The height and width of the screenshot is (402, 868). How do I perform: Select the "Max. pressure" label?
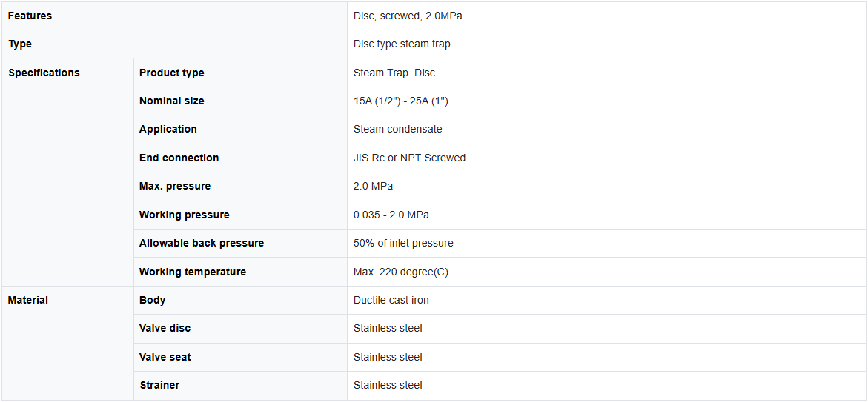[x=175, y=186]
